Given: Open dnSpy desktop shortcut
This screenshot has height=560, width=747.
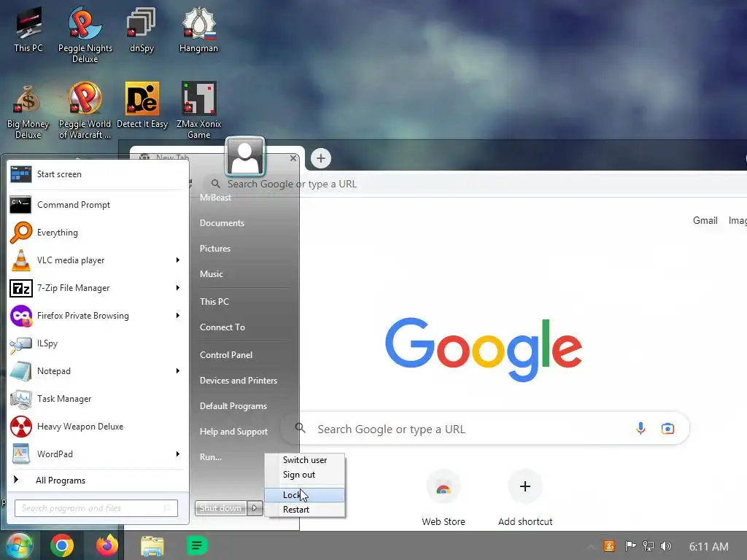Looking at the screenshot, I should coord(142,29).
